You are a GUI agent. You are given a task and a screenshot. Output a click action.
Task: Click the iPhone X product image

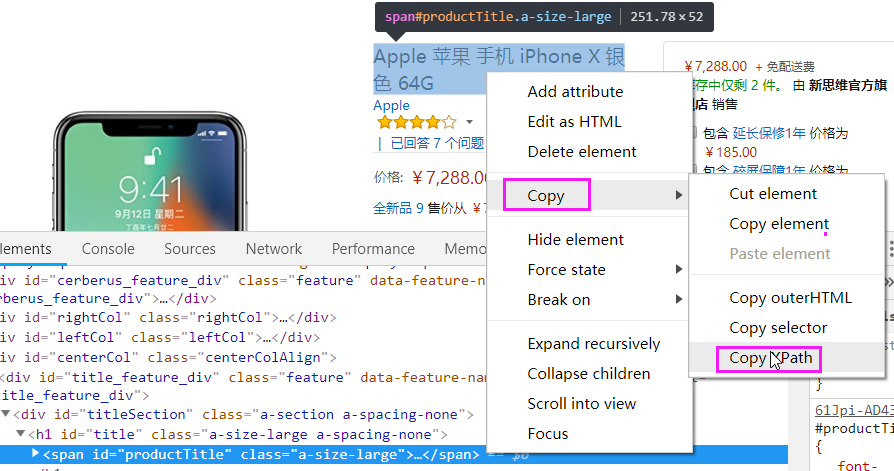150,171
